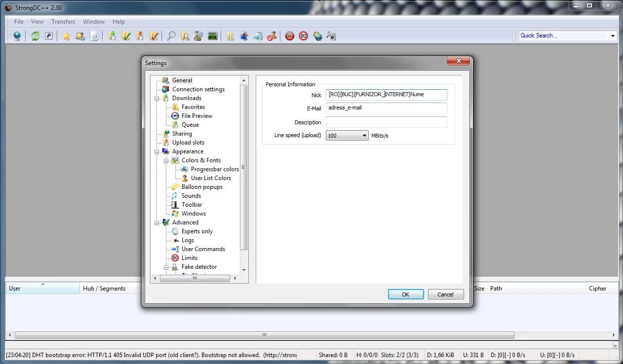Collapse the Downloads tree node

pyautogui.click(x=157, y=98)
